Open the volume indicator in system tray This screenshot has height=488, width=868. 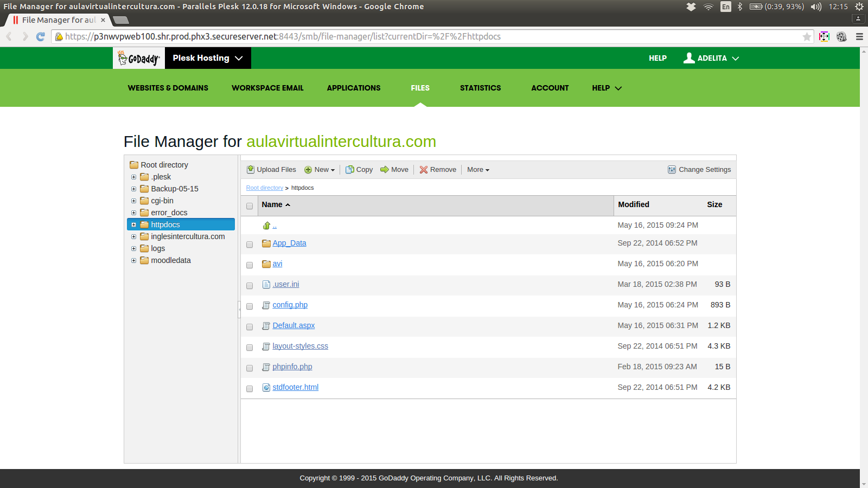point(816,7)
